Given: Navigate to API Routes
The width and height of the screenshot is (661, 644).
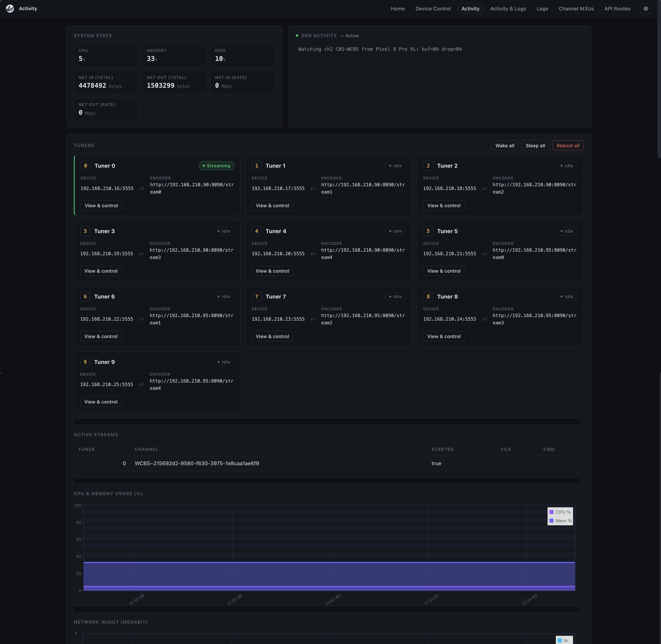Looking at the screenshot, I should click(x=617, y=9).
